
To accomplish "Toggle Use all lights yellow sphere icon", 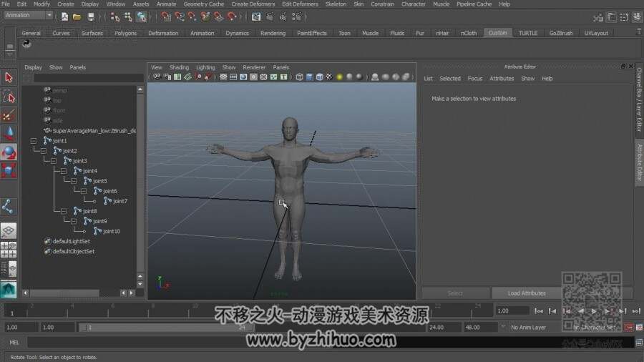I will click(339, 77).
